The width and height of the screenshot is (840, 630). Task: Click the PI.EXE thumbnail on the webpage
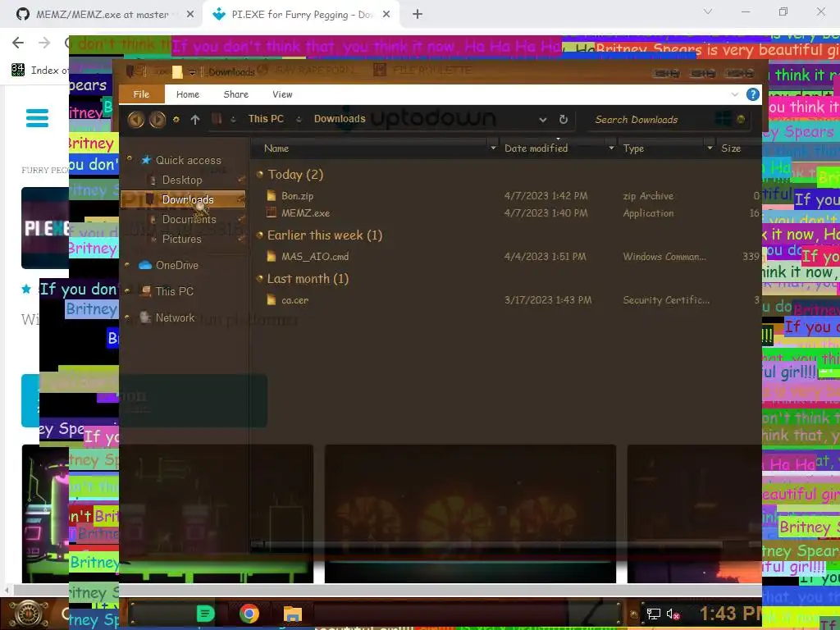point(46,228)
